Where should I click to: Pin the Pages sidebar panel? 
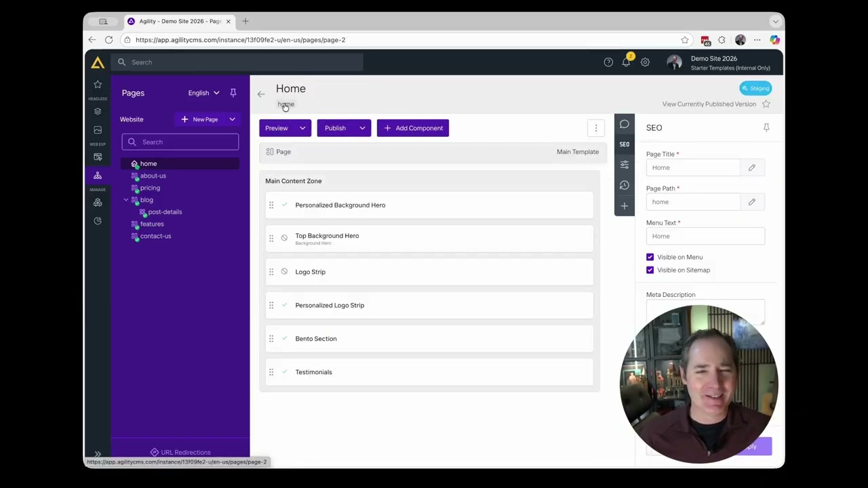coord(233,93)
